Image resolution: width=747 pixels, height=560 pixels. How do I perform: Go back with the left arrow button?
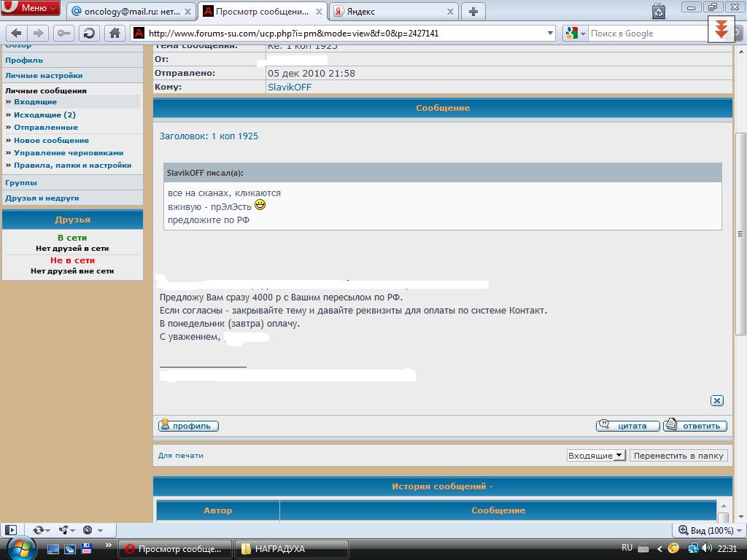16,34
